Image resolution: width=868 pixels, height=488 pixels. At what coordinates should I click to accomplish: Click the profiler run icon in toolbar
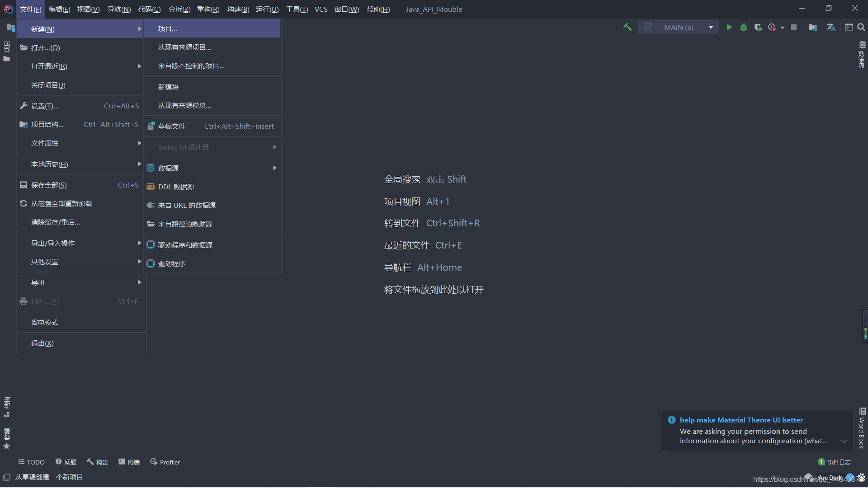772,28
